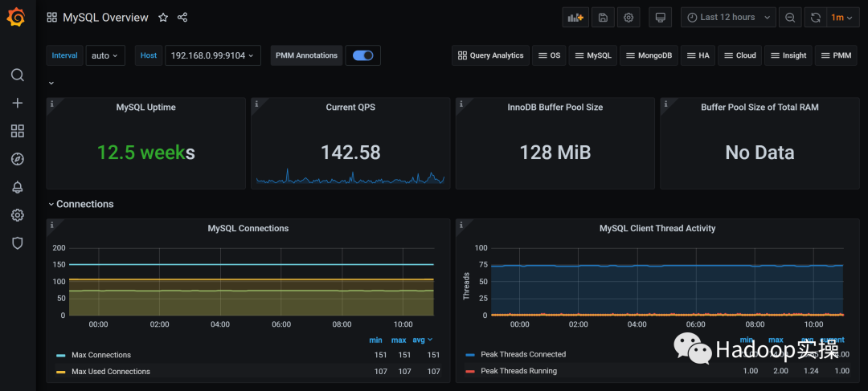The width and height of the screenshot is (868, 391).
Task: Open the 1m refresh interval dropdown
Action: 841,17
